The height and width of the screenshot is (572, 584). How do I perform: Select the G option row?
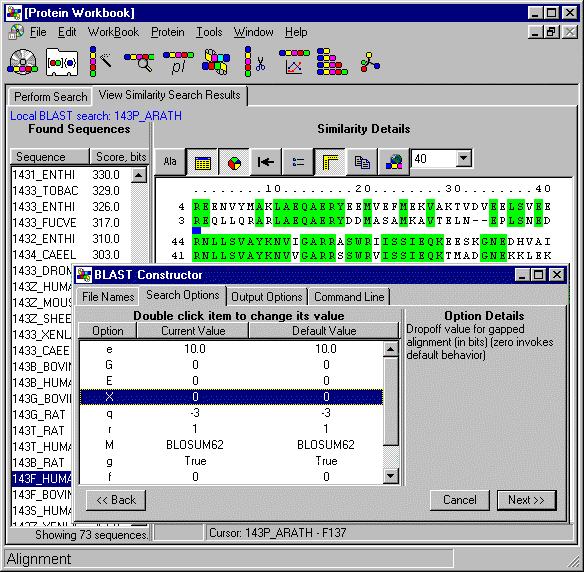point(231,365)
